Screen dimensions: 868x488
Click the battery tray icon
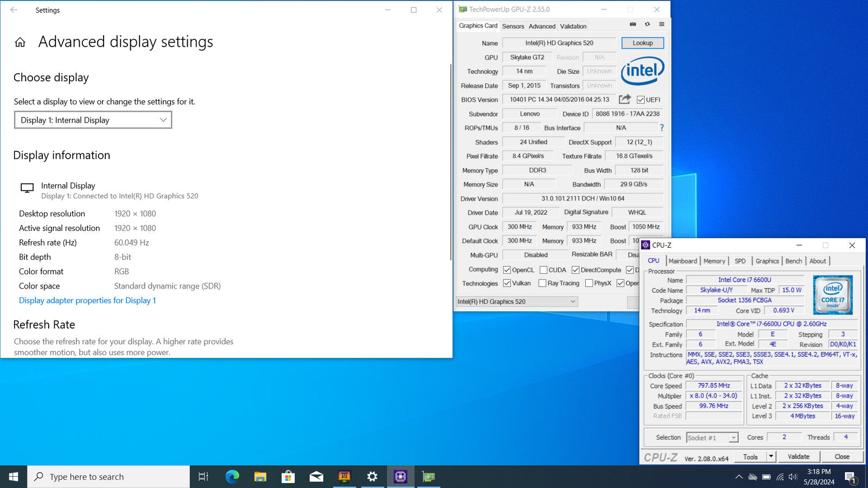tap(766, 477)
